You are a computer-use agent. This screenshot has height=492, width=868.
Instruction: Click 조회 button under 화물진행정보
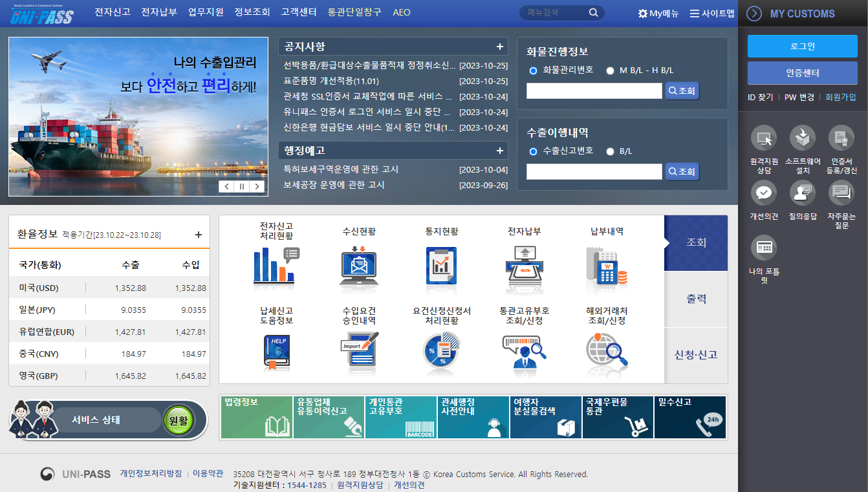(x=682, y=91)
